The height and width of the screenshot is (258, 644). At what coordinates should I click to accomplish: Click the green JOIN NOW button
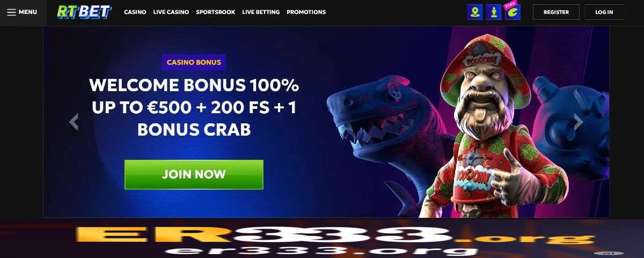click(x=194, y=174)
